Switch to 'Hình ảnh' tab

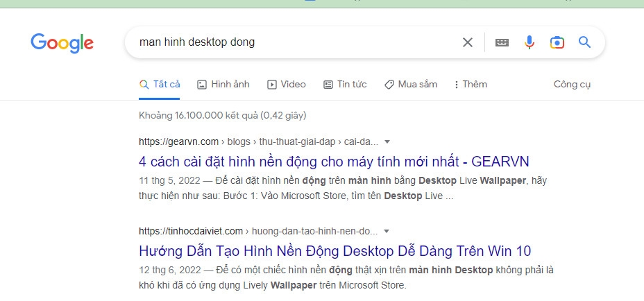[223, 85]
